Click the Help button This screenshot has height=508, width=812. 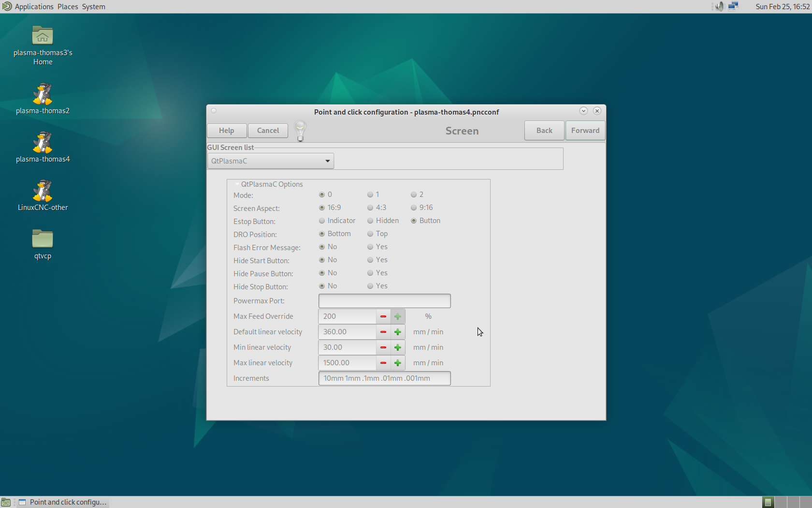(x=227, y=131)
